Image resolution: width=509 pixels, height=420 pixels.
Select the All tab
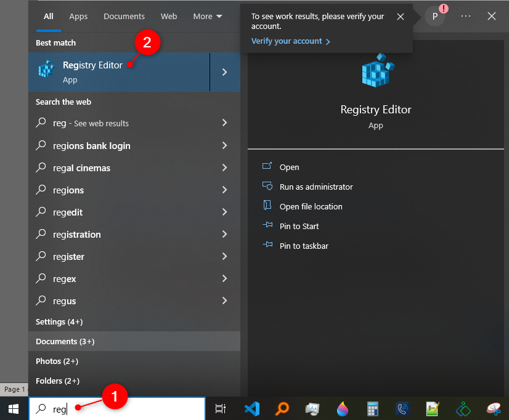pos(48,16)
